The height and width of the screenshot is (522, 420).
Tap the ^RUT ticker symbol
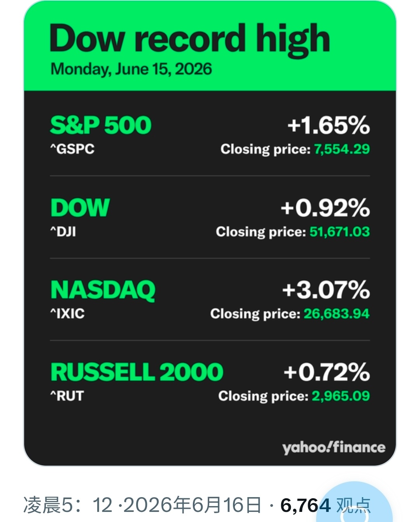click(x=67, y=396)
